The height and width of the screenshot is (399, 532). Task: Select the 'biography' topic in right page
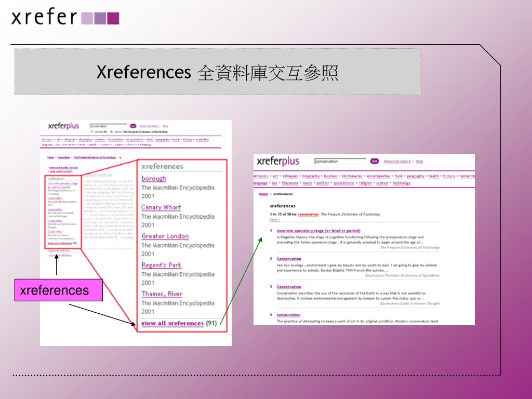tap(311, 176)
